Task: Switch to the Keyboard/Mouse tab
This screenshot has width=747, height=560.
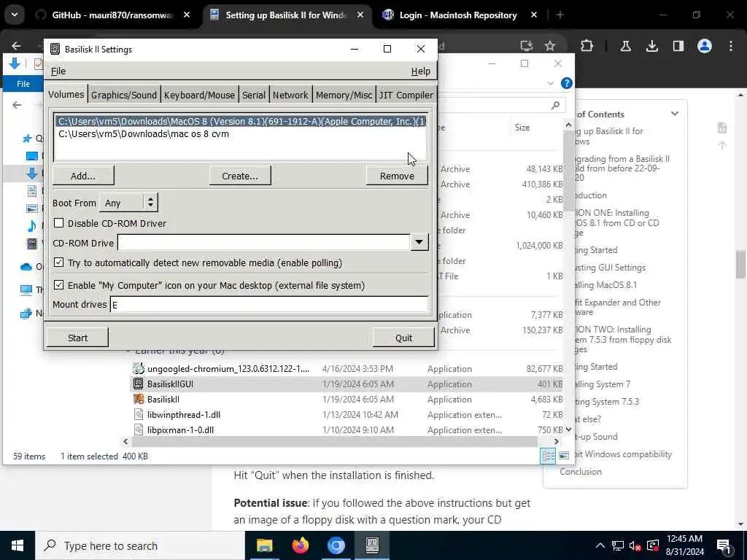Action: coord(199,95)
